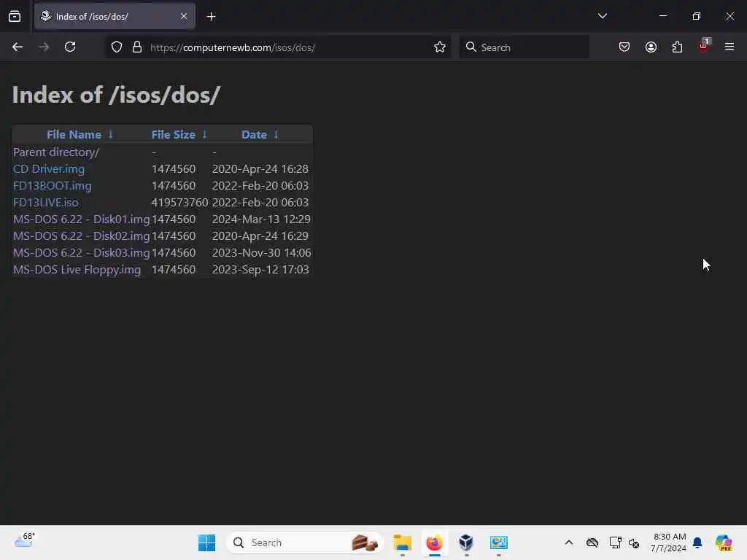The width and height of the screenshot is (747, 560).
Task: Sort by File Name header
Action: (x=74, y=135)
